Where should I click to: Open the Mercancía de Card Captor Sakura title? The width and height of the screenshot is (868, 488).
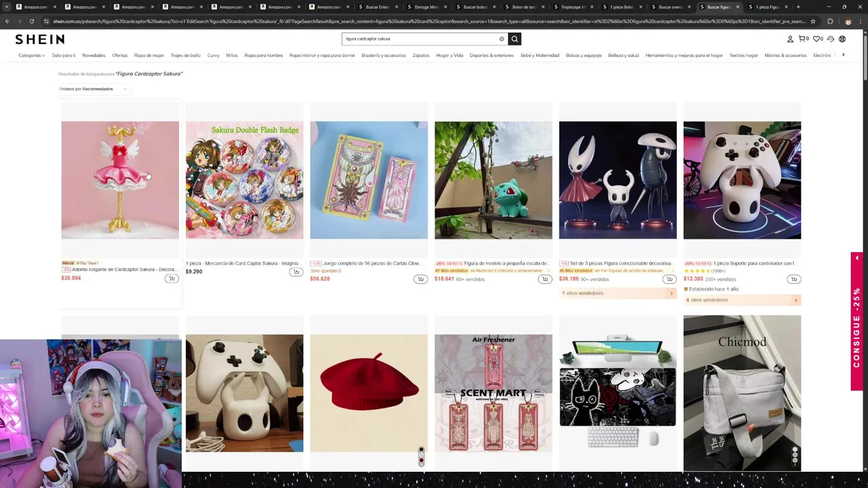pyautogui.click(x=242, y=263)
